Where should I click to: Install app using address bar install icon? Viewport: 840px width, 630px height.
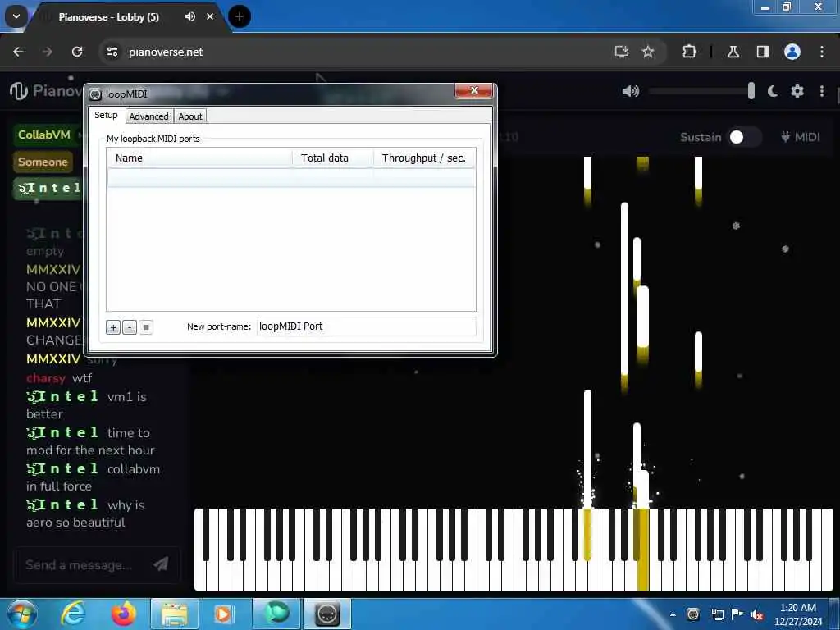[622, 52]
